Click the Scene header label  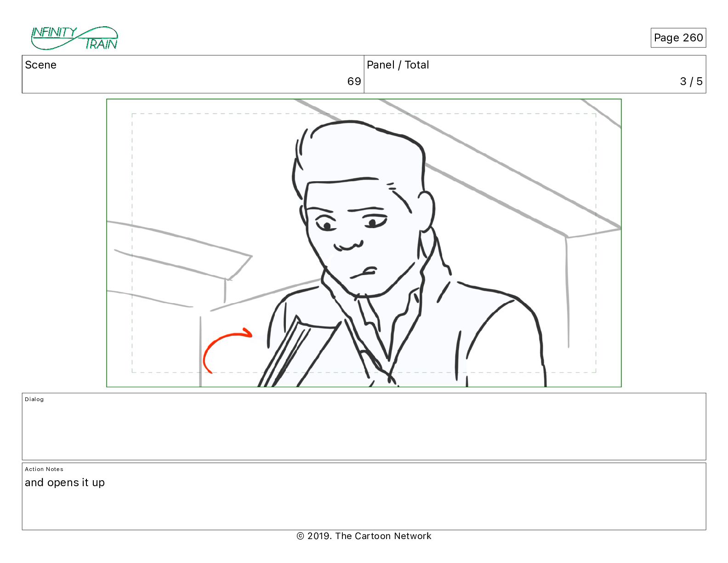(x=40, y=65)
